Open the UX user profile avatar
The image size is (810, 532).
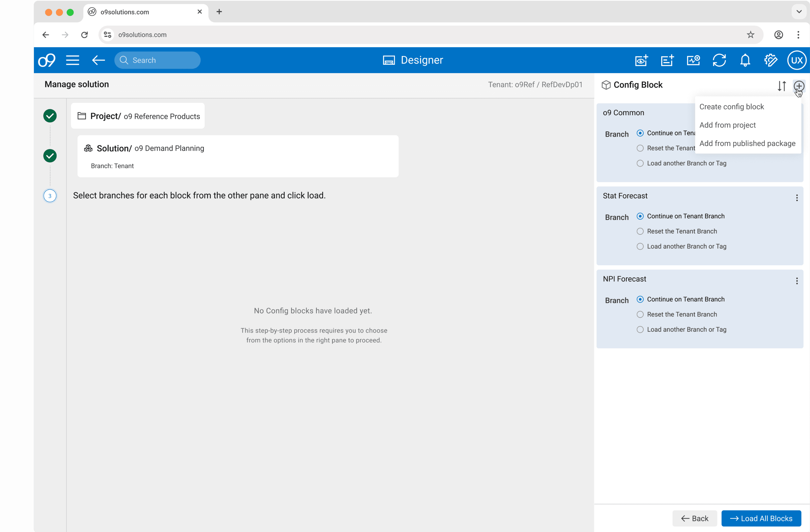click(x=797, y=60)
